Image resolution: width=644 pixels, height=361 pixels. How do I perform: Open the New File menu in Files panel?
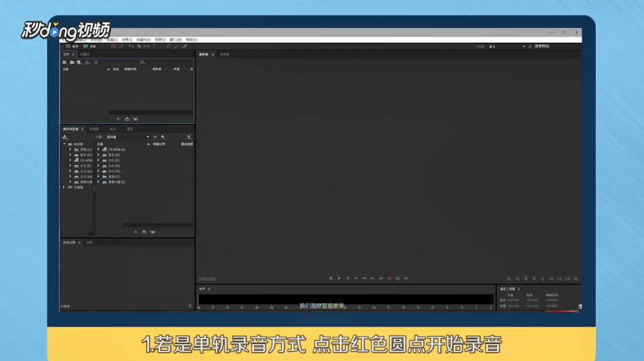pos(79,62)
